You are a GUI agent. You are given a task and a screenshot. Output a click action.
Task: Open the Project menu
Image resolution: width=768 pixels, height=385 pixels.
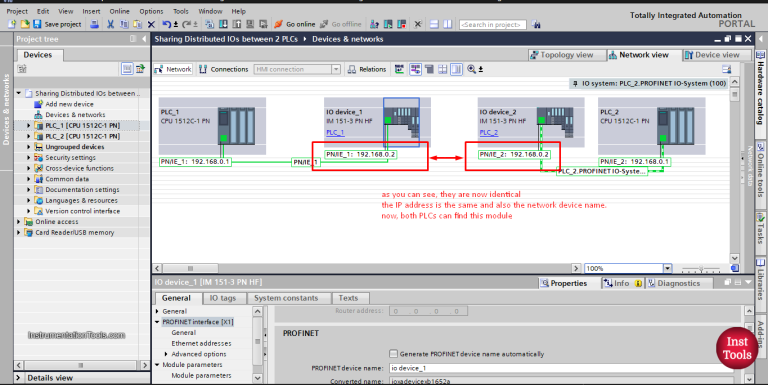point(17,11)
